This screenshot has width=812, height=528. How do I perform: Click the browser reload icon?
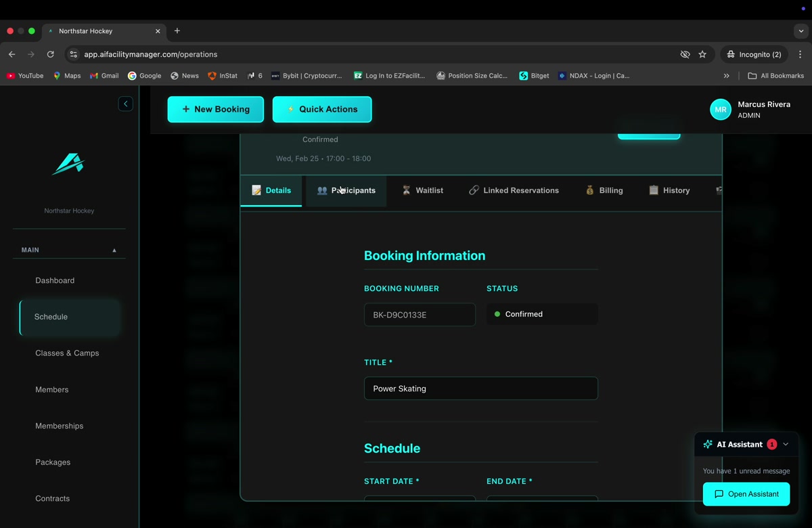(x=50, y=54)
